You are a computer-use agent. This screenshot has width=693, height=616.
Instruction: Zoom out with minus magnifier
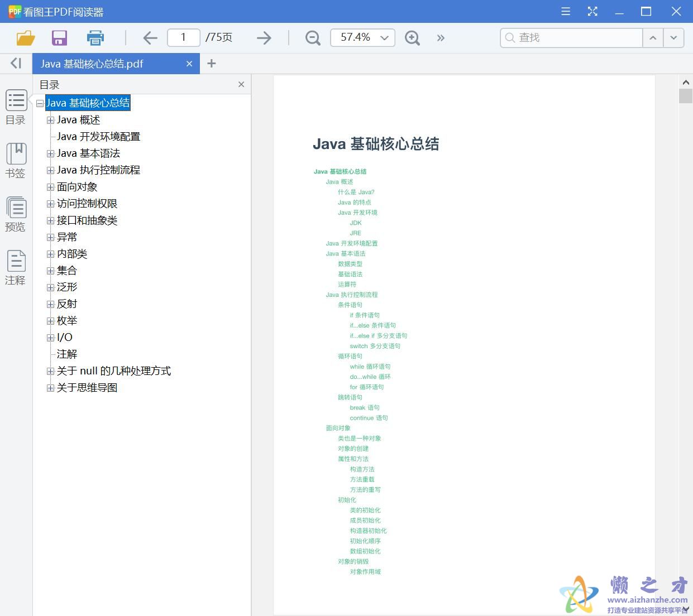point(313,38)
